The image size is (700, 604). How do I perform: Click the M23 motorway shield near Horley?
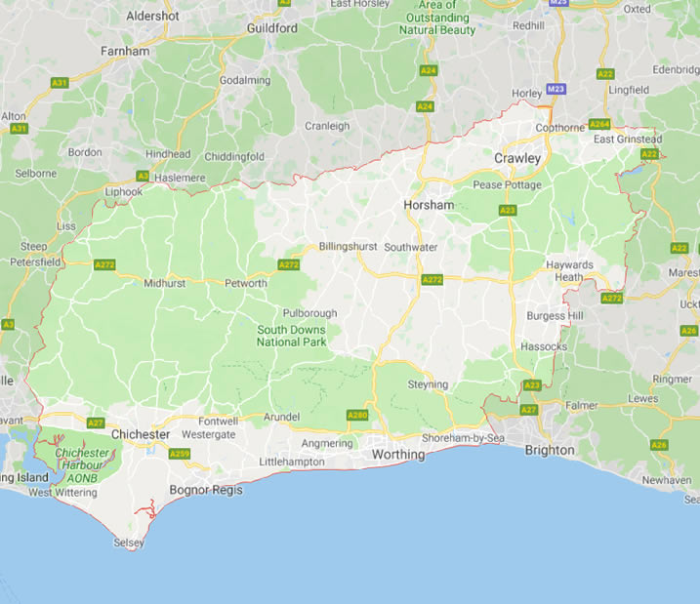coord(556,89)
